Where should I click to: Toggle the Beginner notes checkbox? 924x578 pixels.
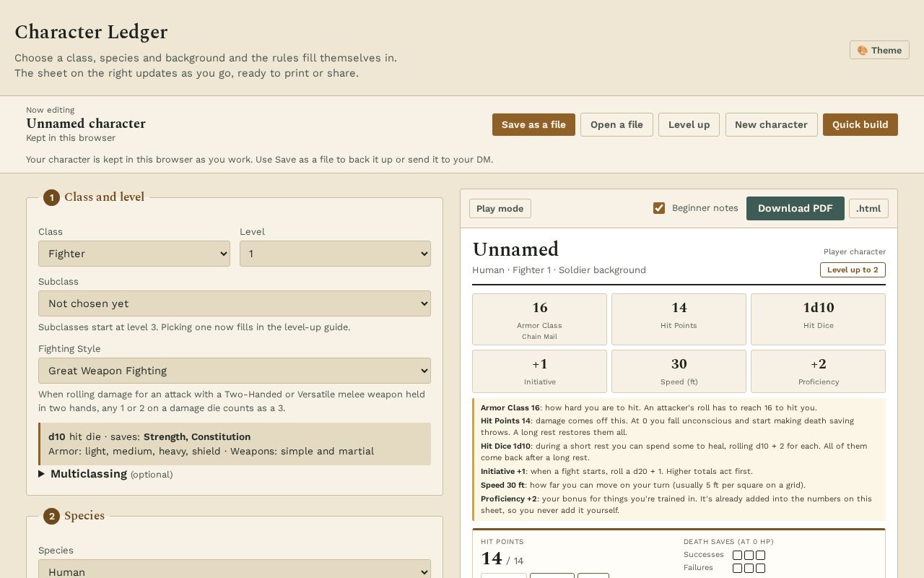(659, 208)
